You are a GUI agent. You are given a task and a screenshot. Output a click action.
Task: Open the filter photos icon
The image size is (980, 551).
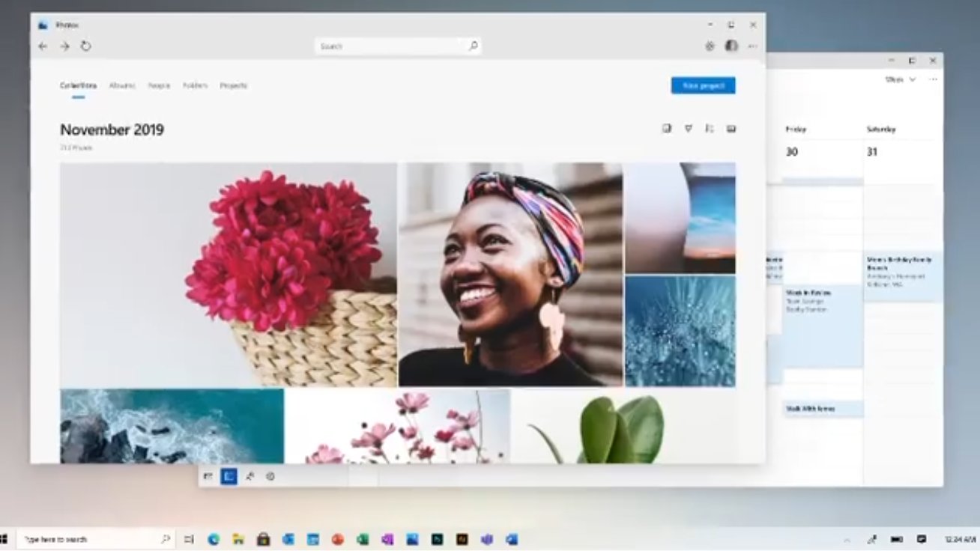coord(689,128)
